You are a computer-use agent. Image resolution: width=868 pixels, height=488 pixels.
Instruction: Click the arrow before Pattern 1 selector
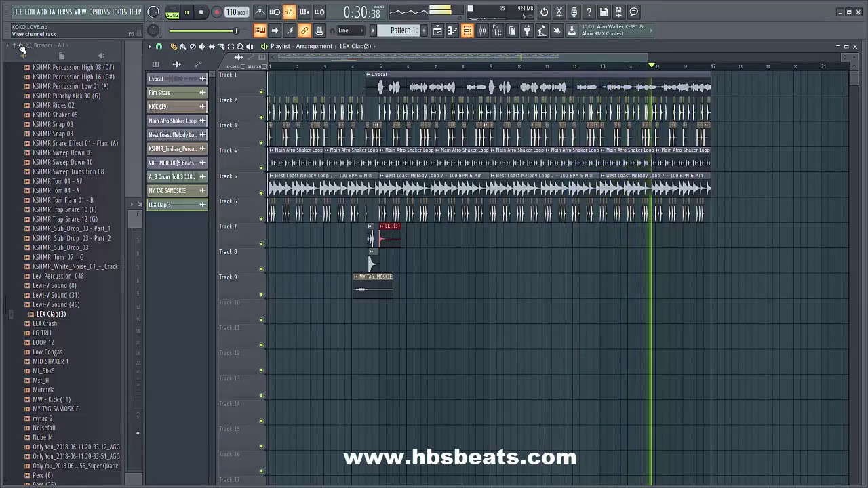[373, 30]
